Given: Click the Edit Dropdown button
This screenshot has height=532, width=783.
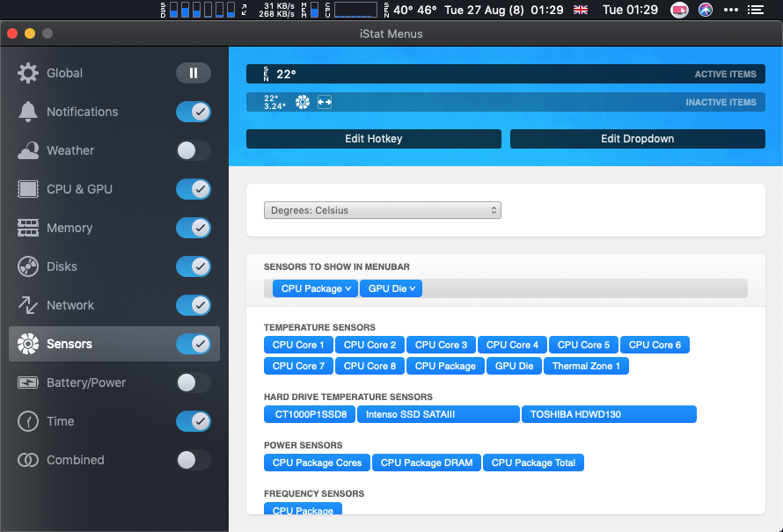Looking at the screenshot, I should tap(637, 139).
